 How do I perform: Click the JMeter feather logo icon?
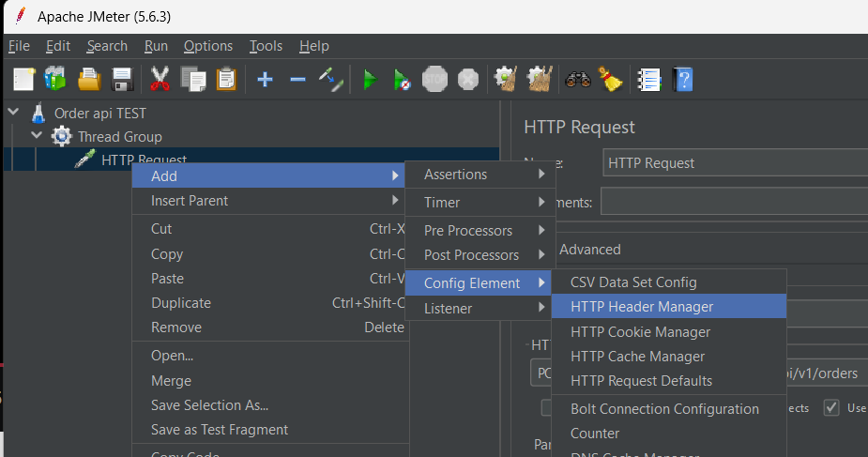click(x=20, y=16)
